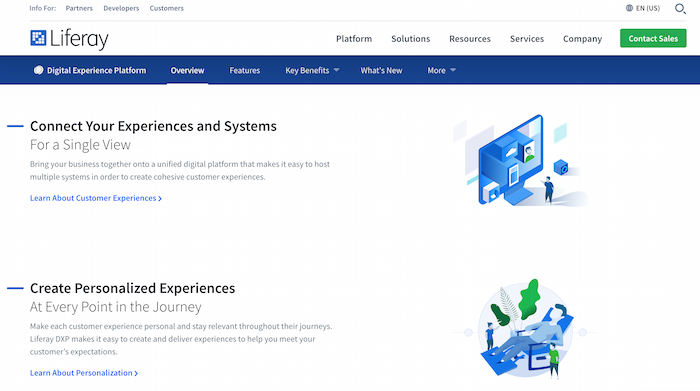The image size is (700, 391).
Task: Click the Developers link
Action: (x=121, y=8)
